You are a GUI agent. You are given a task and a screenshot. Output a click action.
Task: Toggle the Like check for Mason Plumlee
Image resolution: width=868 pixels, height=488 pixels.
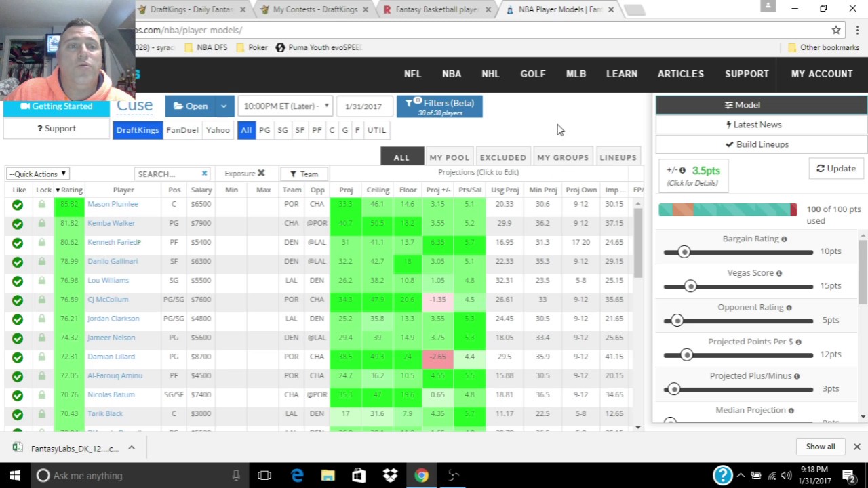click(18, 205)
